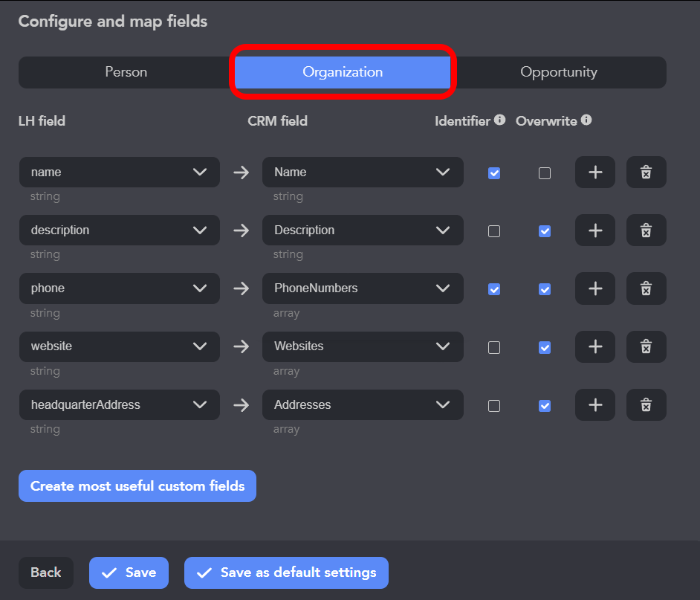The height and width of the screenshot is (600, 700).
Task: Remove the website mapping with trash icon
Action: [x=646, y=346]
